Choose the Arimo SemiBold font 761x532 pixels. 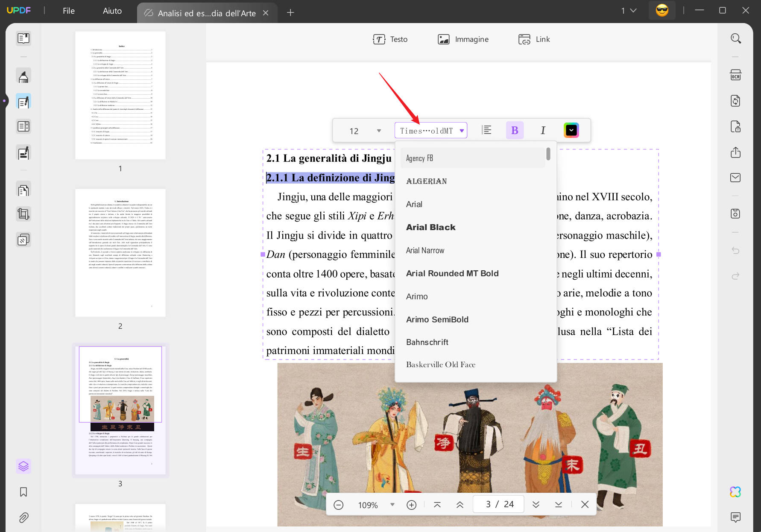coord(472,319)
